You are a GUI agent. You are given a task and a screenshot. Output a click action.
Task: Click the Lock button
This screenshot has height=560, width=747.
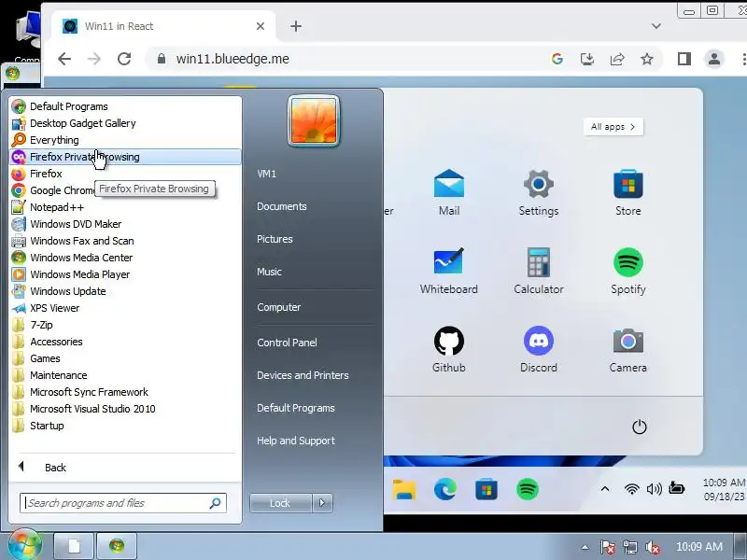pos(281,503)
